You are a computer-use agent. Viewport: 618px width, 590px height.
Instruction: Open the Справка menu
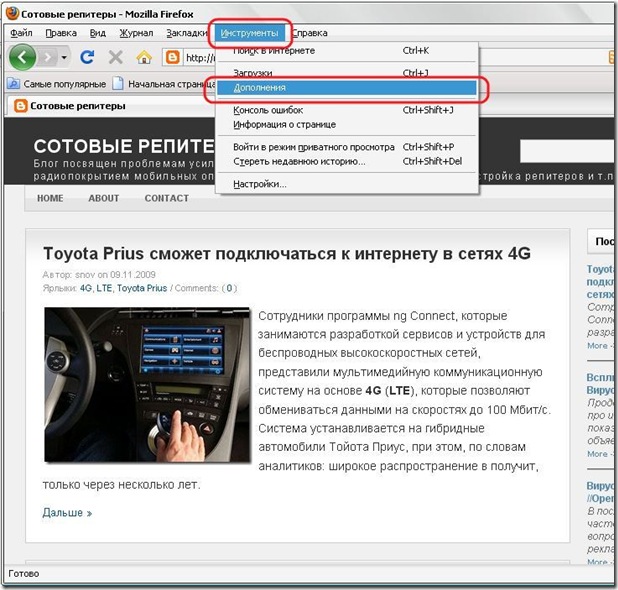(x=310, y=33)
